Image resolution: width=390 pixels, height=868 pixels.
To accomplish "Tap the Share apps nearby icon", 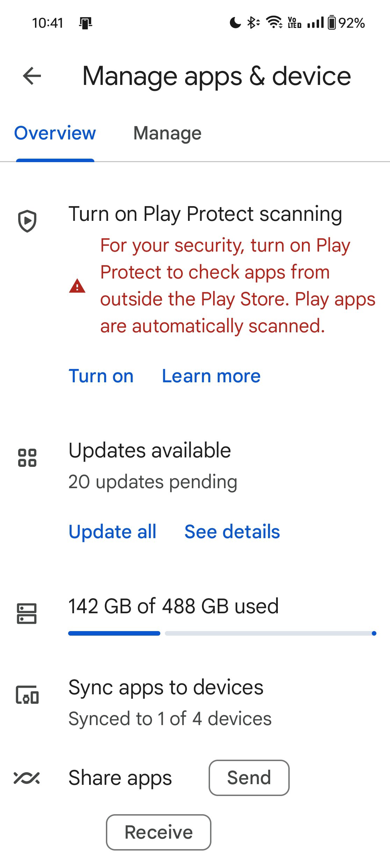I will (27, 778).
